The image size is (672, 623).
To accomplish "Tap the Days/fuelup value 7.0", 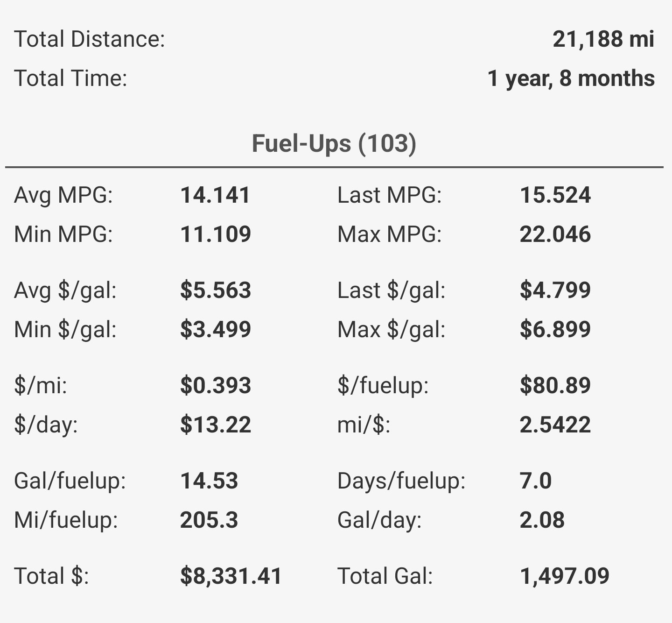I will 536,481.
